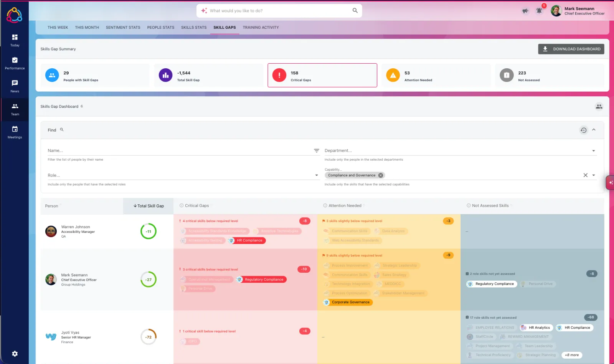Image resolution: width=614 pixels, height=364 pixels.
Task: Click Warren Johnson's avatar
Action: (x=51, y=231)
